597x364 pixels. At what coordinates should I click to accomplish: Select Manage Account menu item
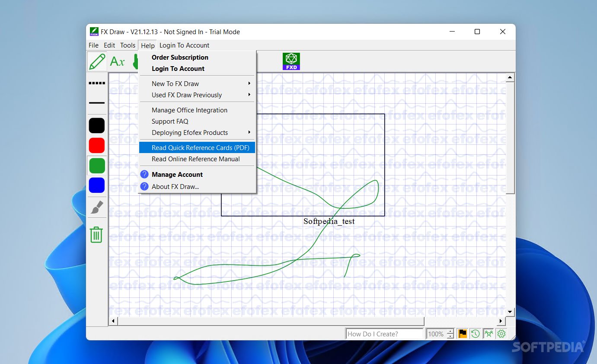click(198, 174)
